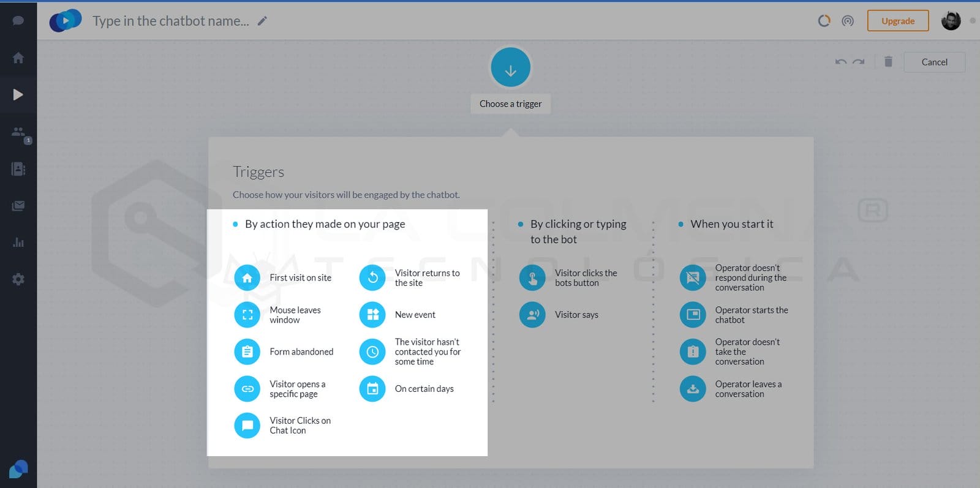Select the First visit on site trigger icon
The image size is (980, 488).
(x=247, y=278)
